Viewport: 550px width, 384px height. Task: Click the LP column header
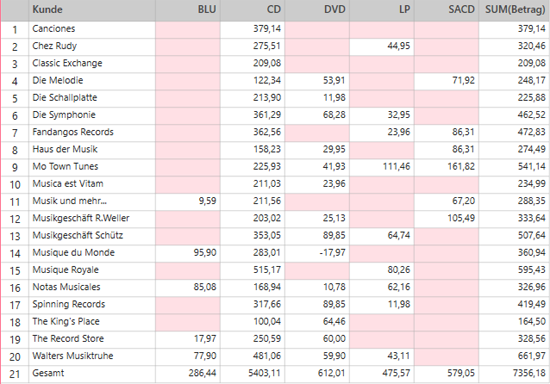382,10
